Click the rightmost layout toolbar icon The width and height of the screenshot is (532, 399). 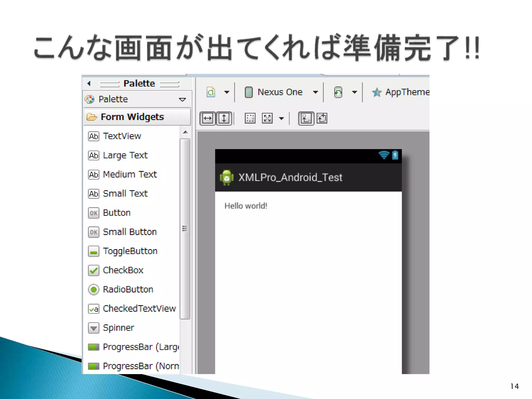click(322, 118)
